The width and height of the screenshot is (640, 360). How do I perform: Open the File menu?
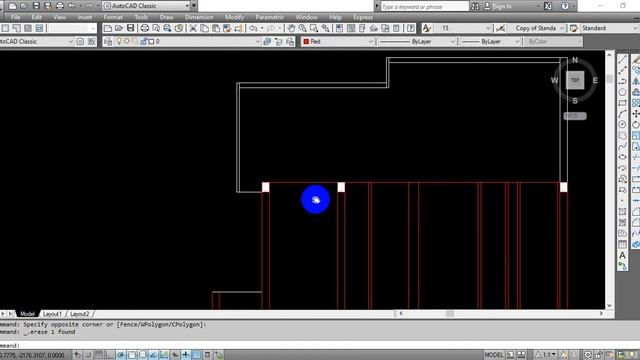16,17
